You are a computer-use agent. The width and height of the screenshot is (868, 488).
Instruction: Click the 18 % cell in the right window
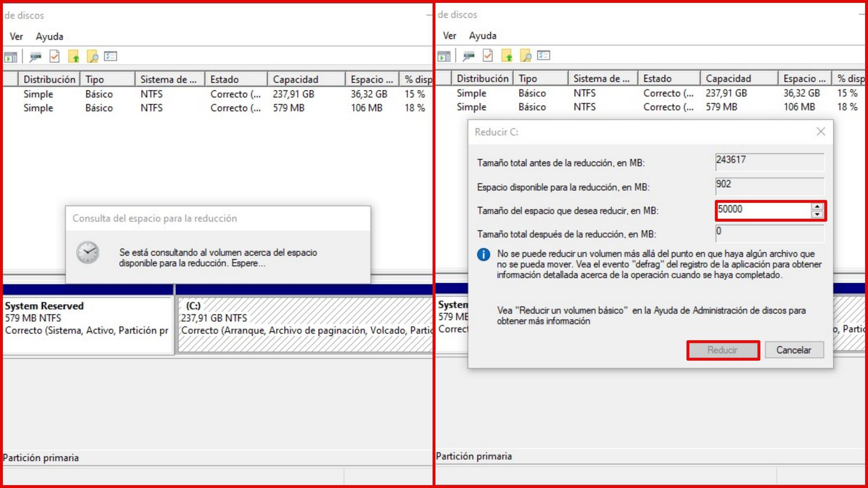click(x=847, y=107)
